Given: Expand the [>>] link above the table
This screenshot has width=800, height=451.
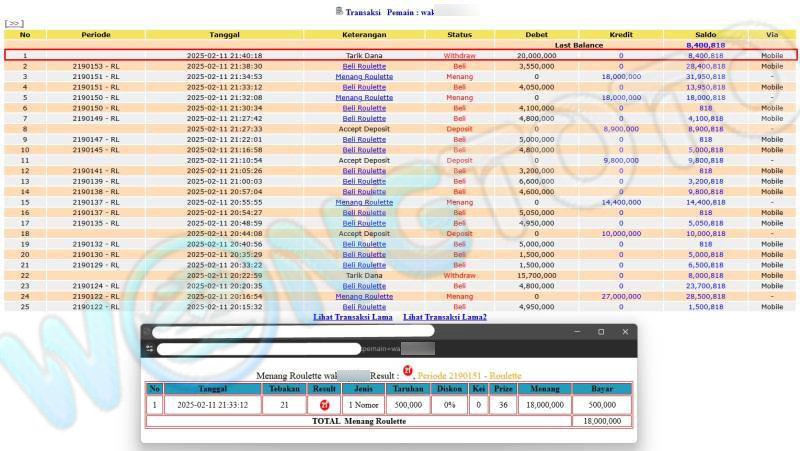Looking at the screenshot, I should [x=14, y=23].
